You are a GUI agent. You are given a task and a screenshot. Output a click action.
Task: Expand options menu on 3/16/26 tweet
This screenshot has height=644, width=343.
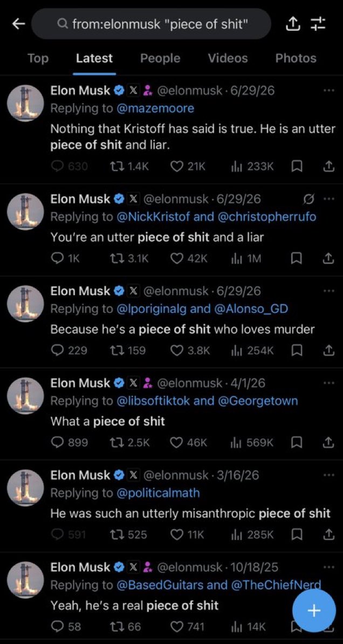point(328,475)
